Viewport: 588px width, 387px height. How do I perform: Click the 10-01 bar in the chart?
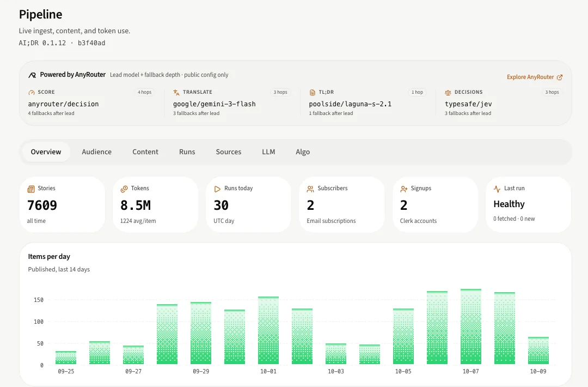tap(268, 330)
